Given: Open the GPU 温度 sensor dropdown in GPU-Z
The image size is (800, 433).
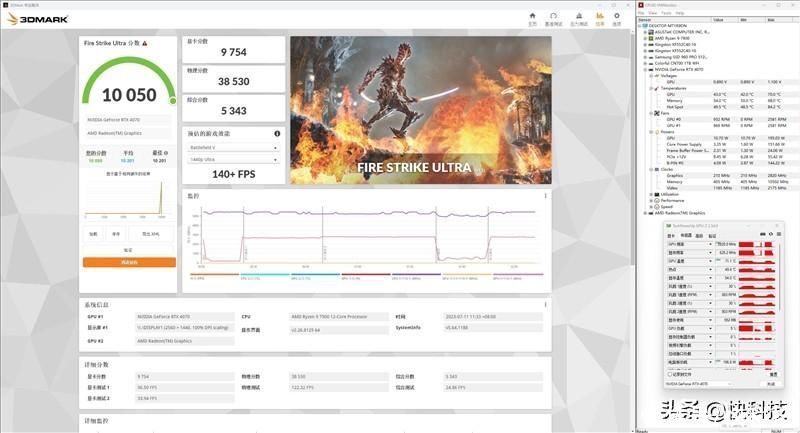Looking at the screenshot, I should click(710, 261).
